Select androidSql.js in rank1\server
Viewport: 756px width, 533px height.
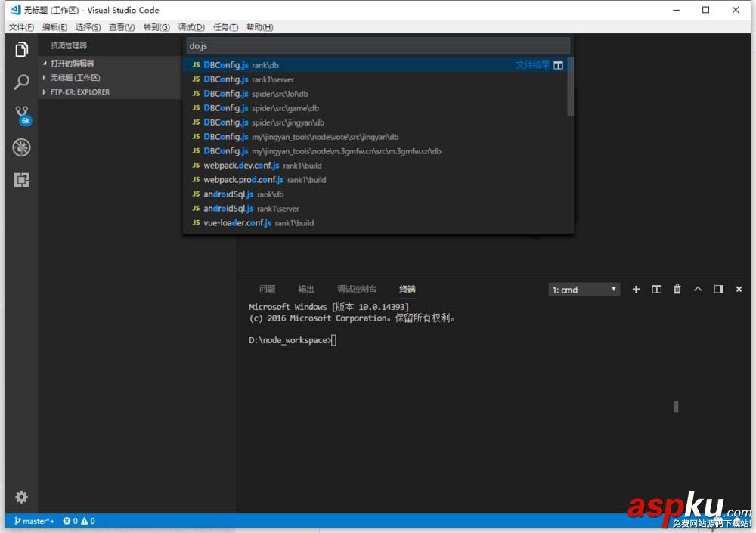pyautogui.click(x=375, y=209)
